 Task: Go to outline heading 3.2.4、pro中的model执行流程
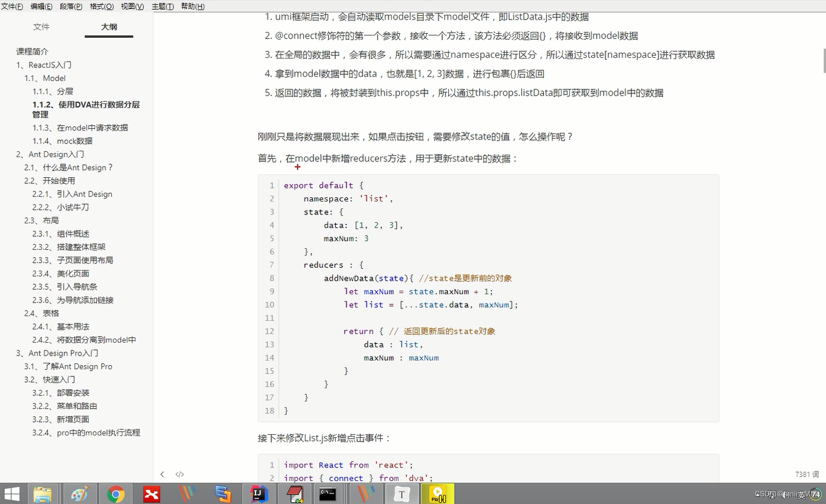click(86, 433)
